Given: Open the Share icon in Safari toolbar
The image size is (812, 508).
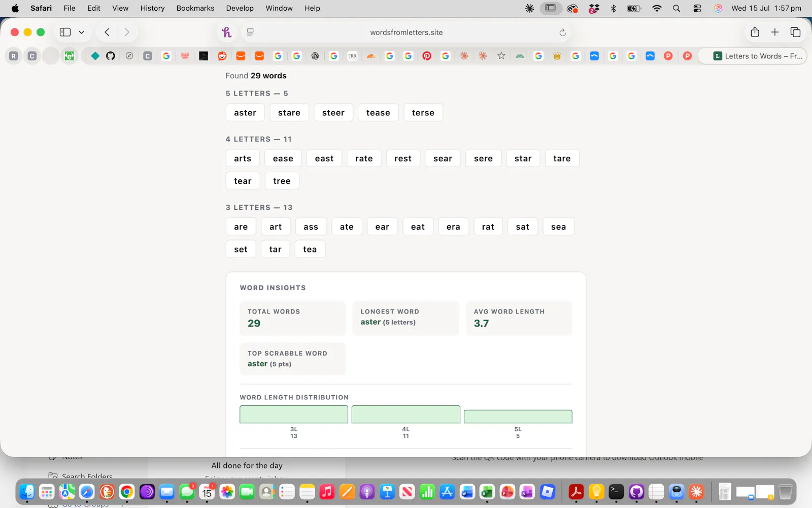Looking at the screenshot, I should 755,32.
